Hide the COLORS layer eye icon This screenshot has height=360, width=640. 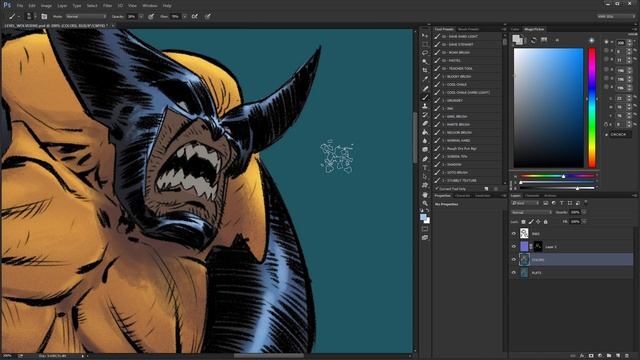click(x=514, y=259)
